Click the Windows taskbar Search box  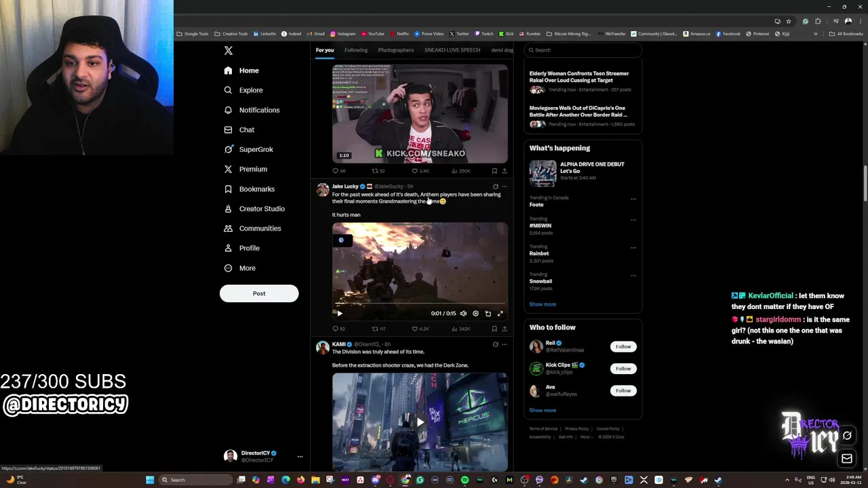coord(195,480)
